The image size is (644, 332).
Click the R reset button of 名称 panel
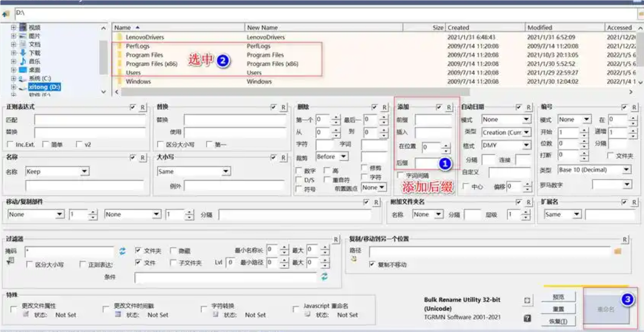point(143,158)
